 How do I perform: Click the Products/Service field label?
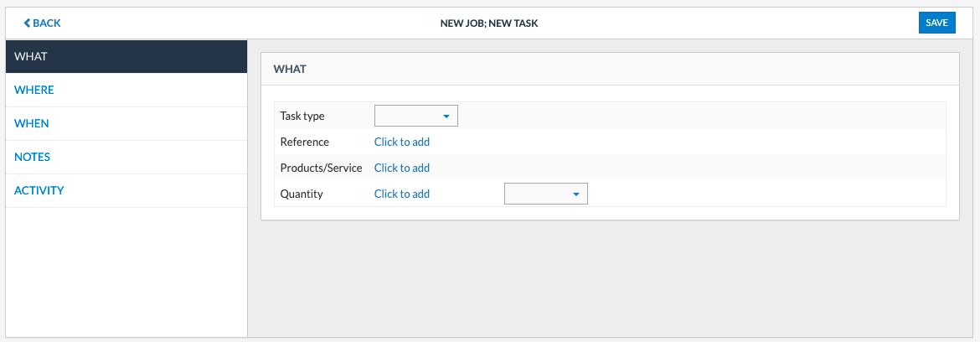coord(321,168)
